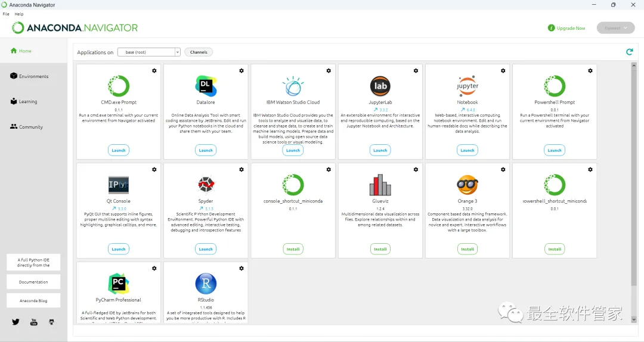Viewport: 644px width, 342px height.
Task: Click the IBM Watson Studio Cloud logo
Action: coord(293,86)
